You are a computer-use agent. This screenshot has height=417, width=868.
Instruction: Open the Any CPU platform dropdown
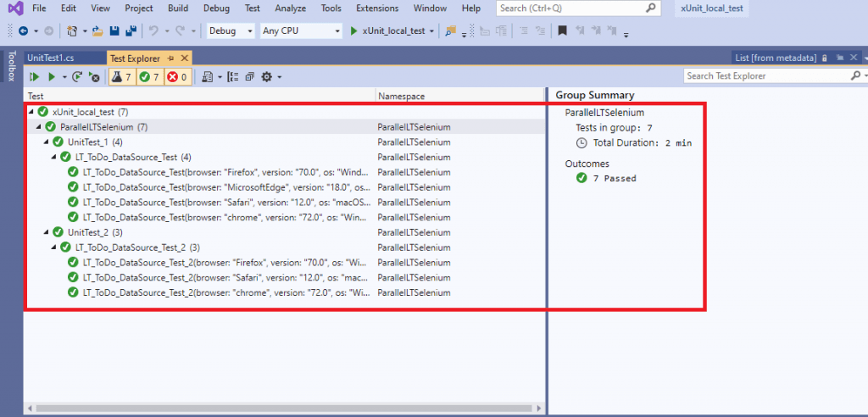point(300,31)
